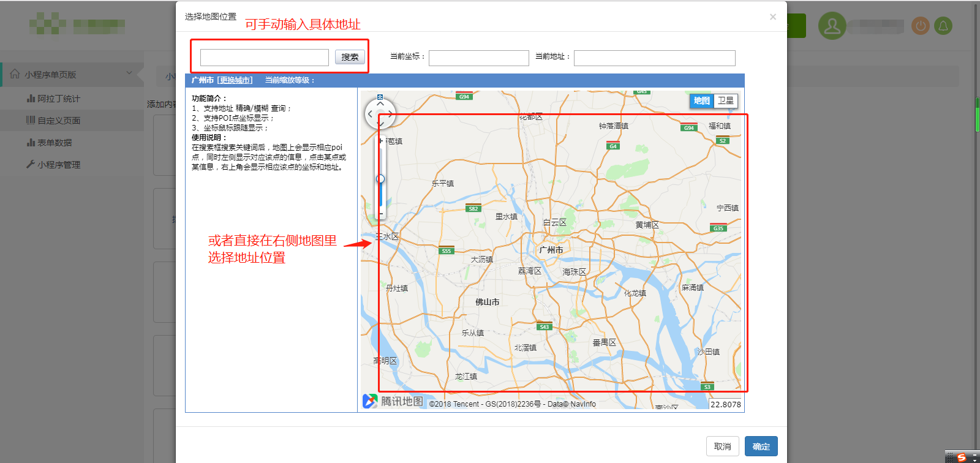The image size is (980, 463).
Task: Click the plus zoom-in icon on the map
Action: pos(380,141)
